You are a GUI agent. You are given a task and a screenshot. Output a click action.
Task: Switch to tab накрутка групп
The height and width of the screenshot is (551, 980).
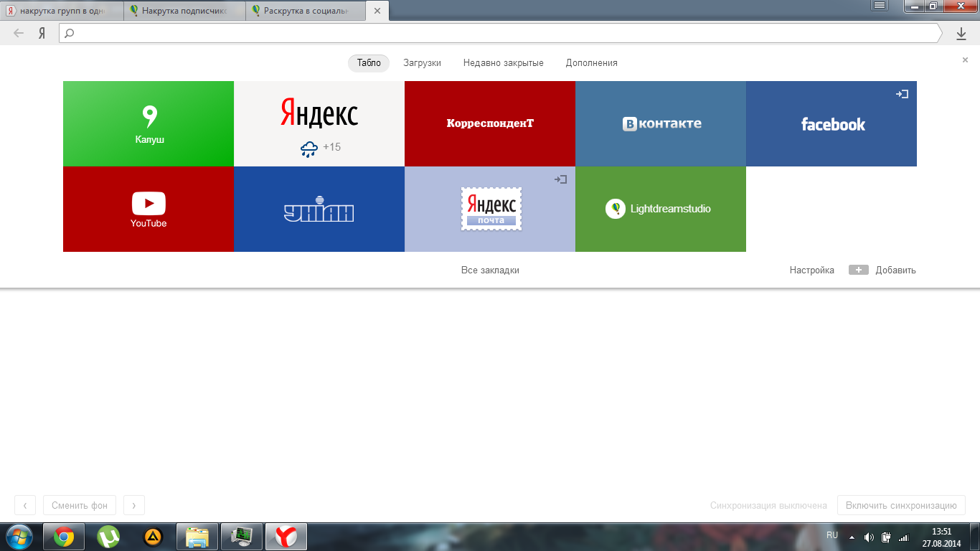[x=63, y=11]
